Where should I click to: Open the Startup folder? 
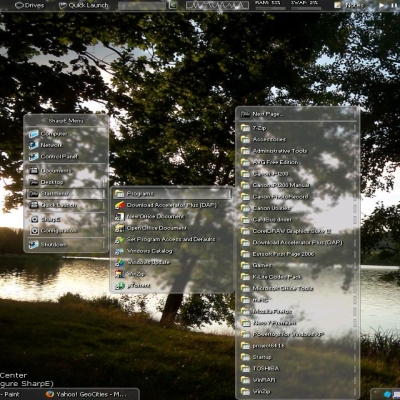pos(298,357)
